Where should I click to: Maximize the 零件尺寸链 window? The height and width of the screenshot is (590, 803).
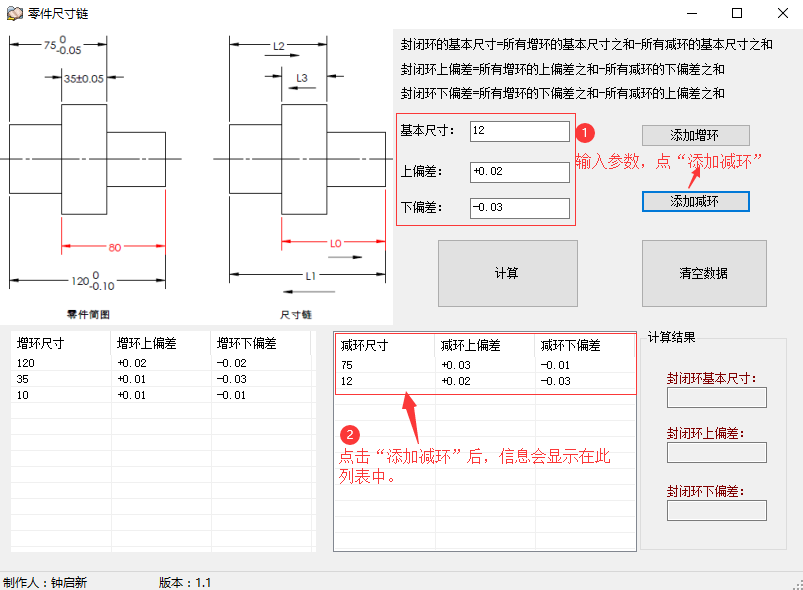click(737, 13)
